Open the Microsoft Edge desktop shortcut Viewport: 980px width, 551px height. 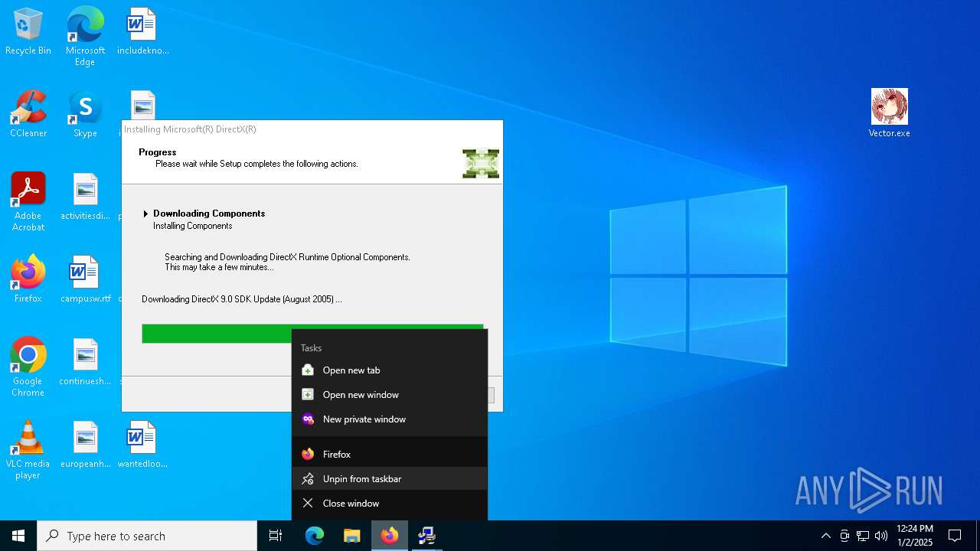tap(85, 37)
